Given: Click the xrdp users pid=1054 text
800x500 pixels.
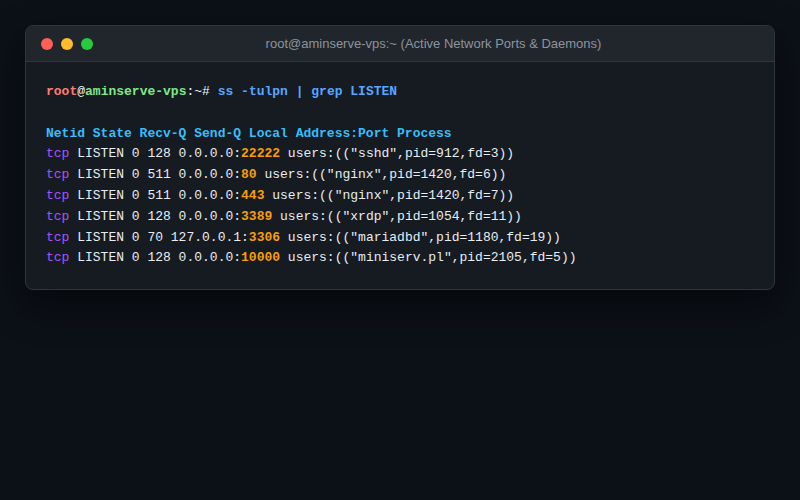Looking at the screenshot, I should click(401, 216).
